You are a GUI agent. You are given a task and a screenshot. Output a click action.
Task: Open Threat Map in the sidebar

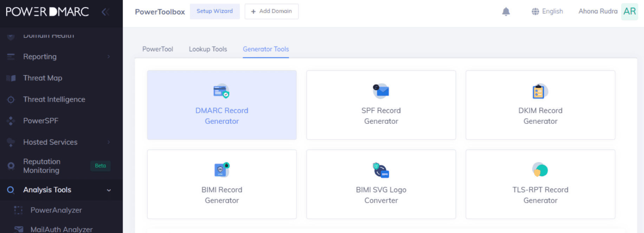coord(43,78)
